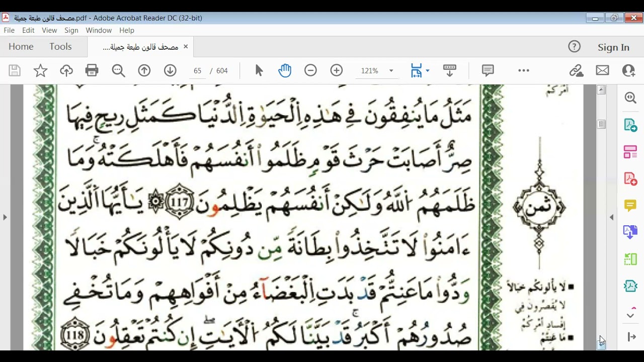644x362 pixels.
Task: Click the greyed-out Save file icon
Action: click(x=15, y=71)
